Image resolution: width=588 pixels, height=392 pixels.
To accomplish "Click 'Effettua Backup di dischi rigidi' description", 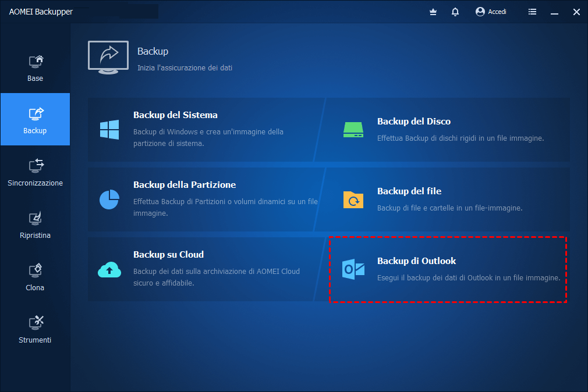I will (x=461, y=138).
